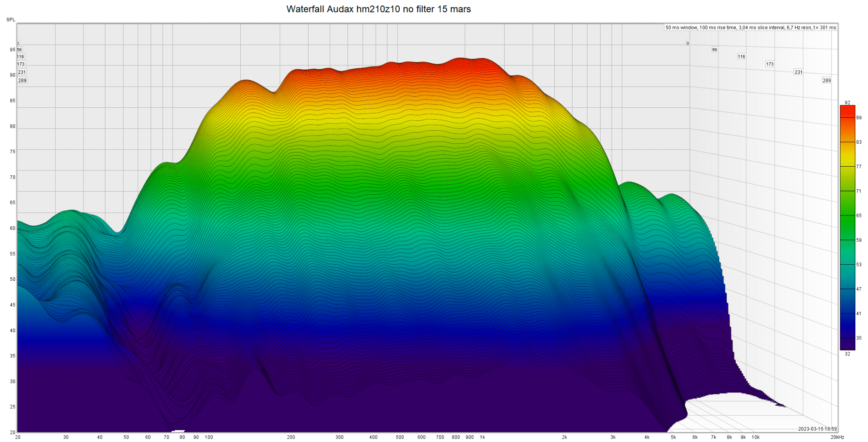This screenshot has height=442, width=868.
Task: Click the '7k' label on the frequency axis
Action: click(713, 437)
